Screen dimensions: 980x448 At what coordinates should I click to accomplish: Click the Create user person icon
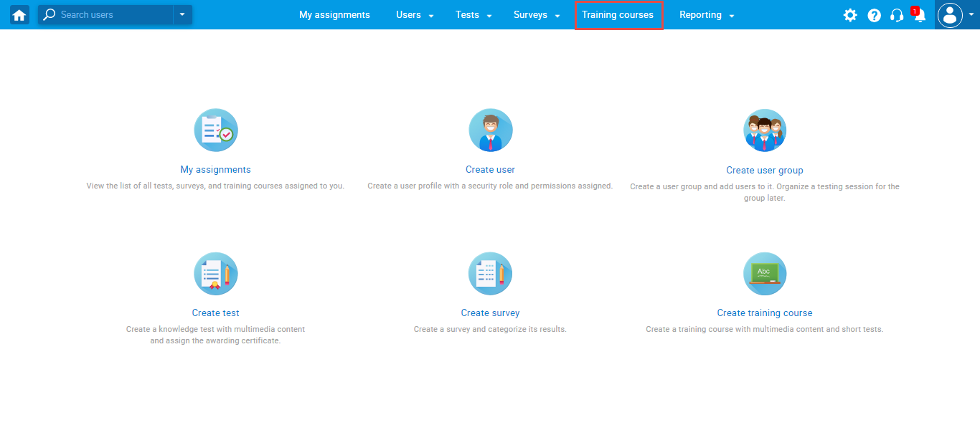tap(491, 130)
